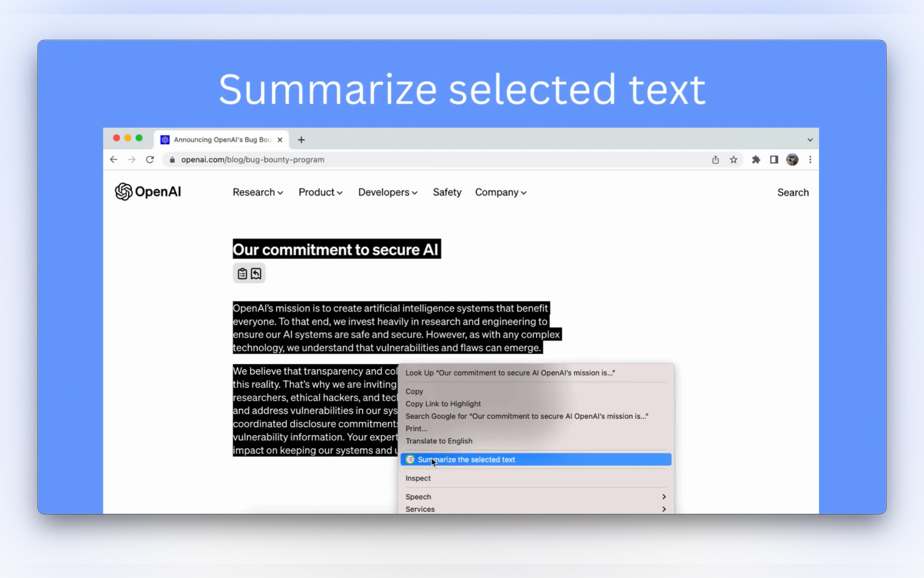
Task: Click the share icon in address bar
Action: tap(716, 160)
